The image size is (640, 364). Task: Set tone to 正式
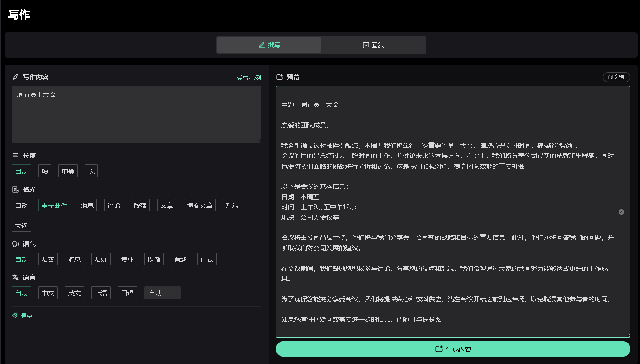[x=207, y=259]
